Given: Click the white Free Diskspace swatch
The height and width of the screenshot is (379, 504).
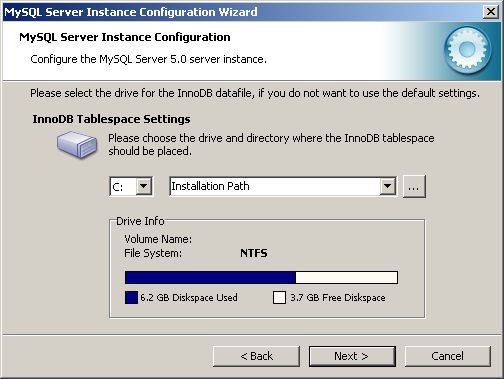Looking at the screenshot, I should 279,297.
